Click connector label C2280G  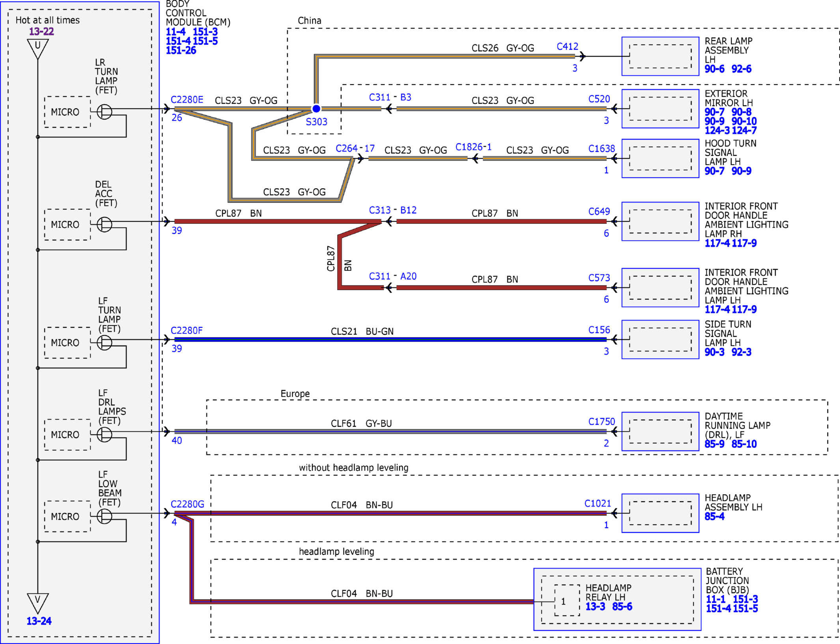click(x=187, y=504)
